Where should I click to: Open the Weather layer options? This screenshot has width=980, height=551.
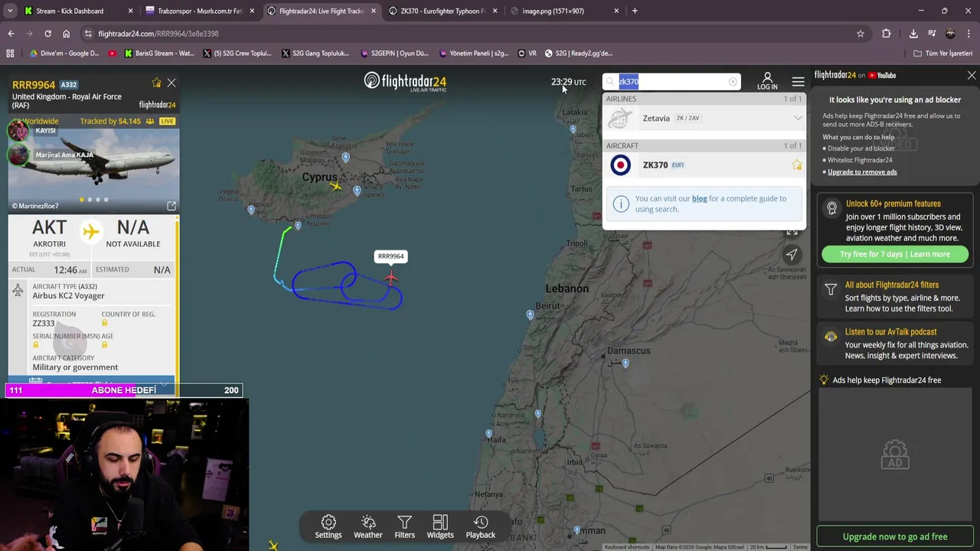367,527
